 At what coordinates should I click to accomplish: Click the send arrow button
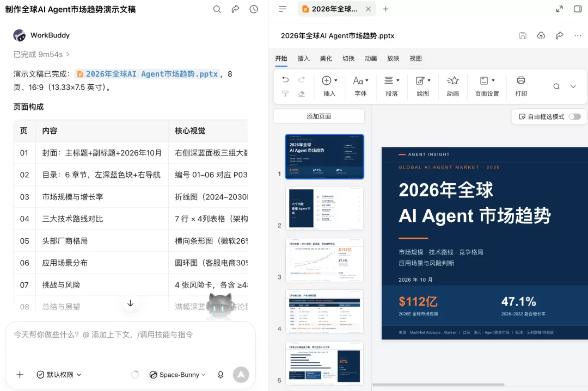[241, 375]
